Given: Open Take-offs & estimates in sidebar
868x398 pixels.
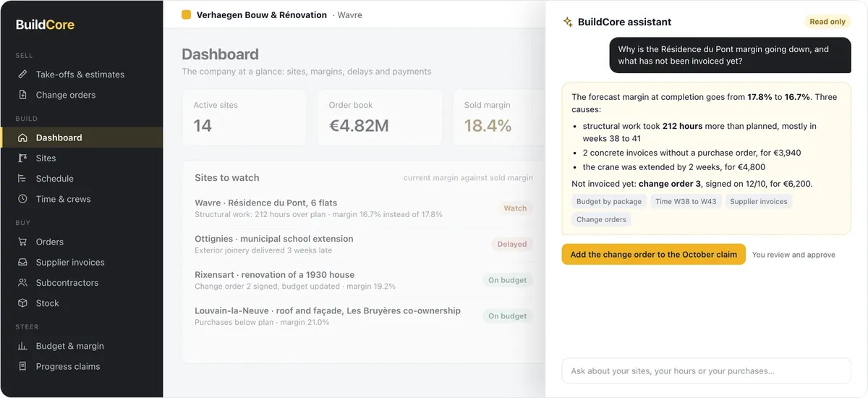Looking at the screenshot, I should coord(81,75).
